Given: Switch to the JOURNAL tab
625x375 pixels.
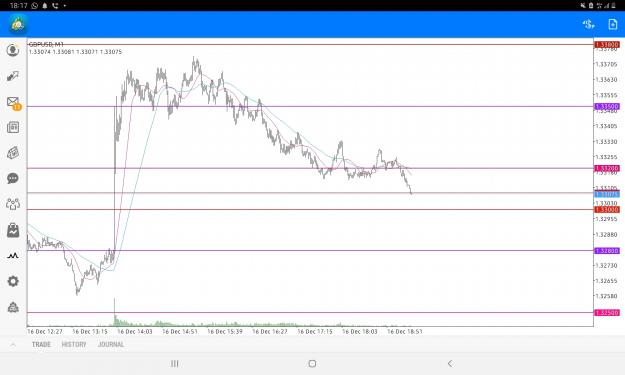Looking at the screenshot, I should [111, 344].
